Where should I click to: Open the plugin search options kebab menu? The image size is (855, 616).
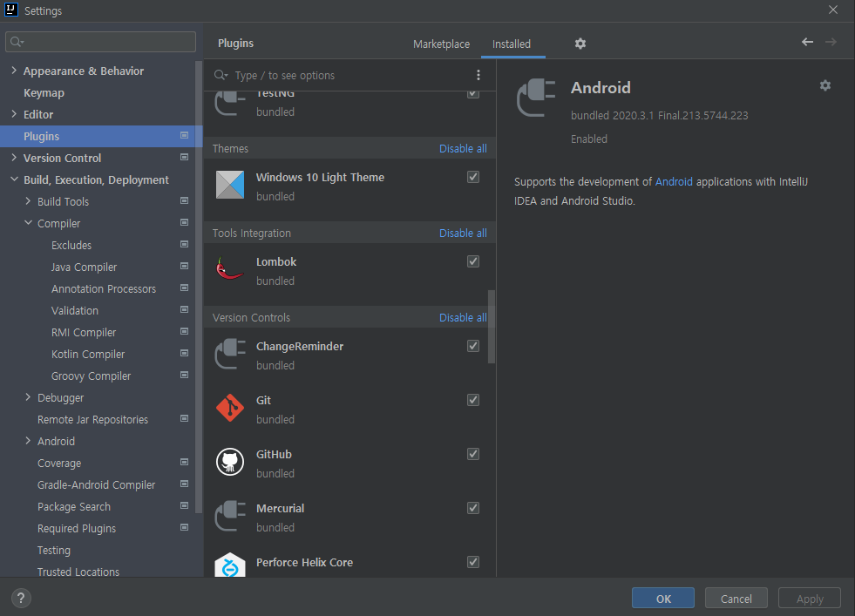pos(478,75)
